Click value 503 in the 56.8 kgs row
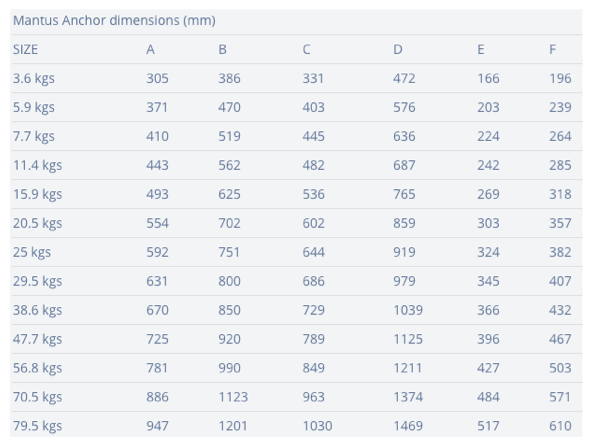The image size is (610, 442). tap(560, 368)
